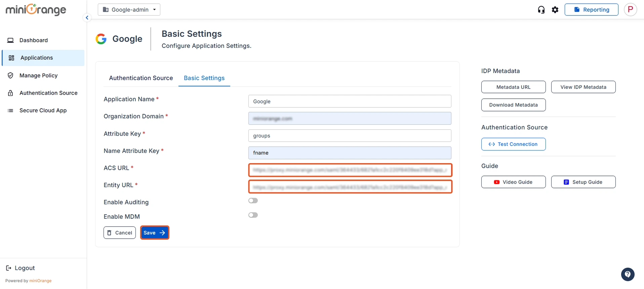Click the miniOrange logo
644x289 pixels.
click(36, 10)
